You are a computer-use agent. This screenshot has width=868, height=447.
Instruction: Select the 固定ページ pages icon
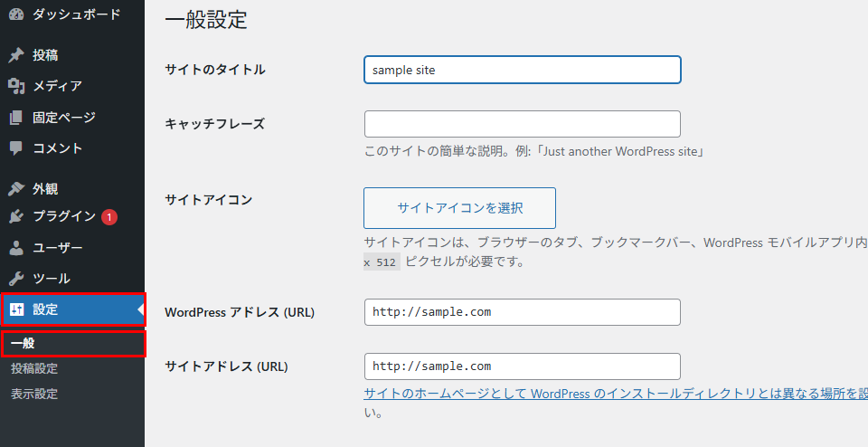[x=16, y=118]
